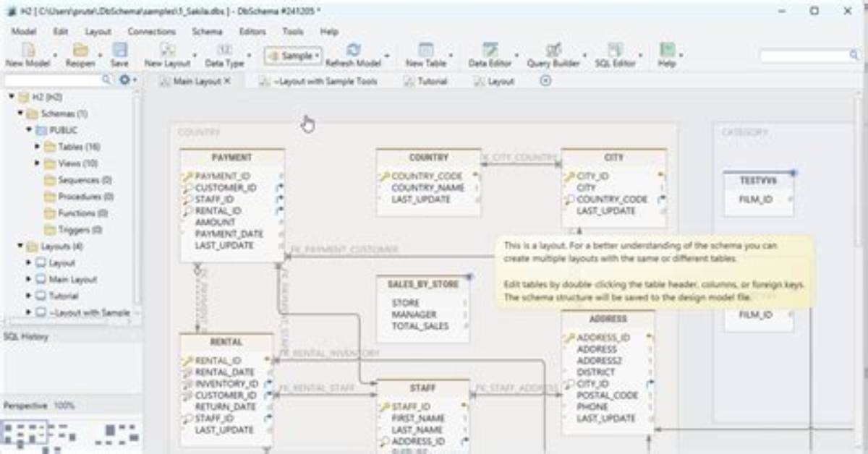The height and width of the screenshot is (454, 868).
Task: Click the STAFF table header
Action: coord(423,388)
